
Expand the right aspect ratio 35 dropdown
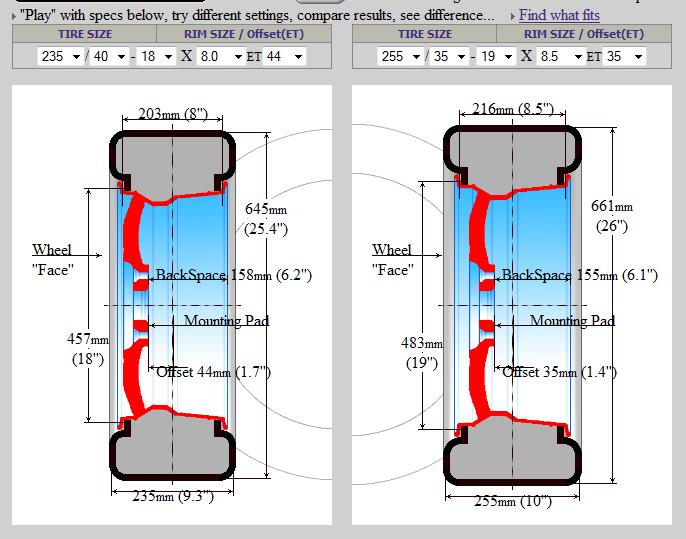[x=449, y=57]
